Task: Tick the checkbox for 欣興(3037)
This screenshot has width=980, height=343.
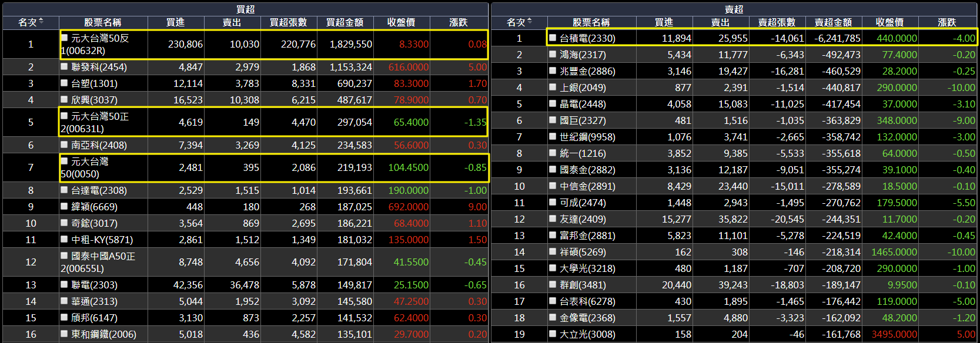Action: point(65,99)
